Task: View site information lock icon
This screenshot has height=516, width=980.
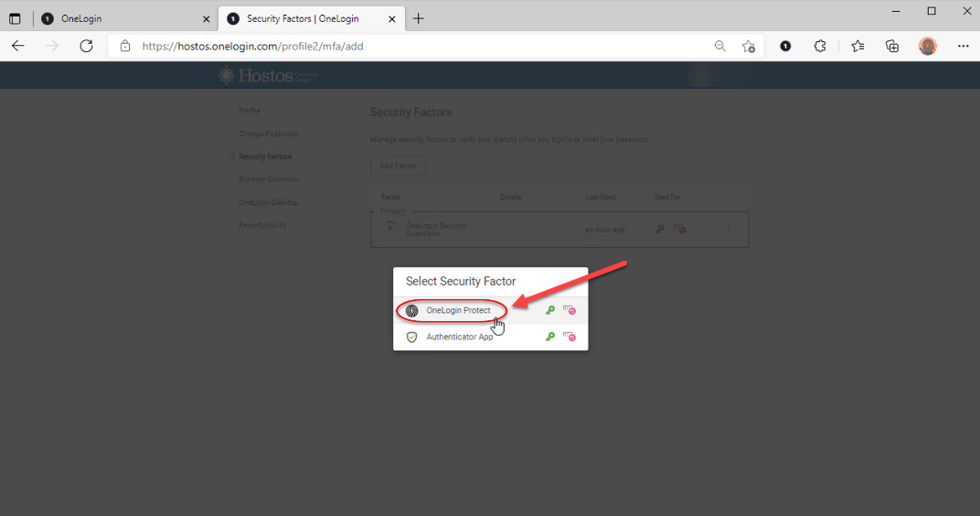Action: pos(125,47)
